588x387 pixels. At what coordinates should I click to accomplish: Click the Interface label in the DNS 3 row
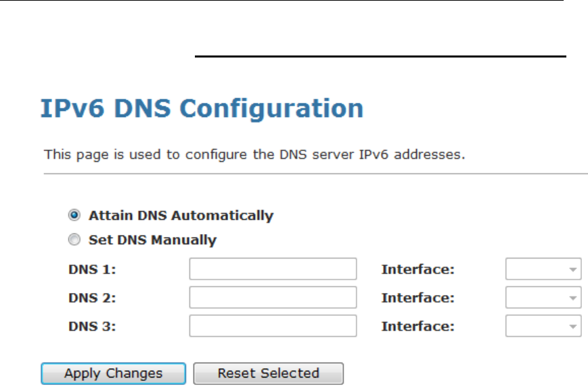click(417, 326)
